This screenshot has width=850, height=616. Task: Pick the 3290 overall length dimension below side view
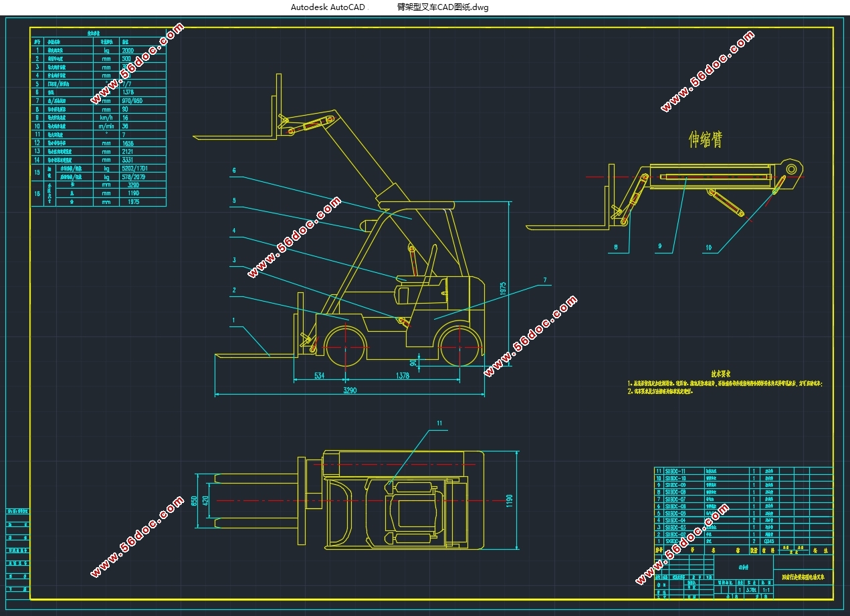coord(351,390)
